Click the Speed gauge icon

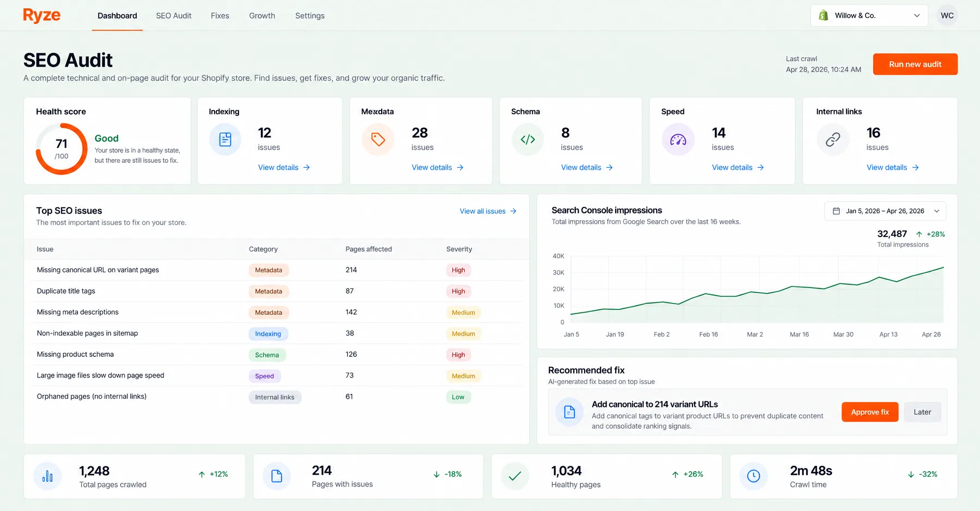click(678, 139)
